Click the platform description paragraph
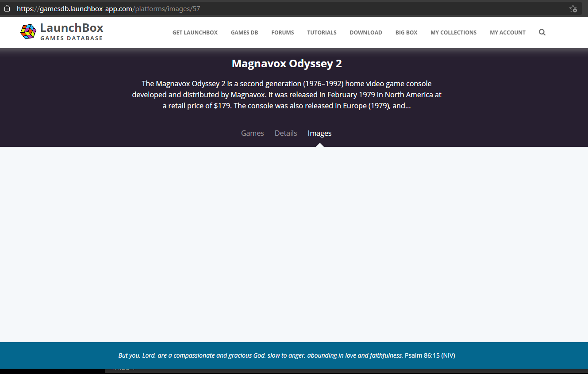Viewport: 588px width, 374px height. (287, 95)
